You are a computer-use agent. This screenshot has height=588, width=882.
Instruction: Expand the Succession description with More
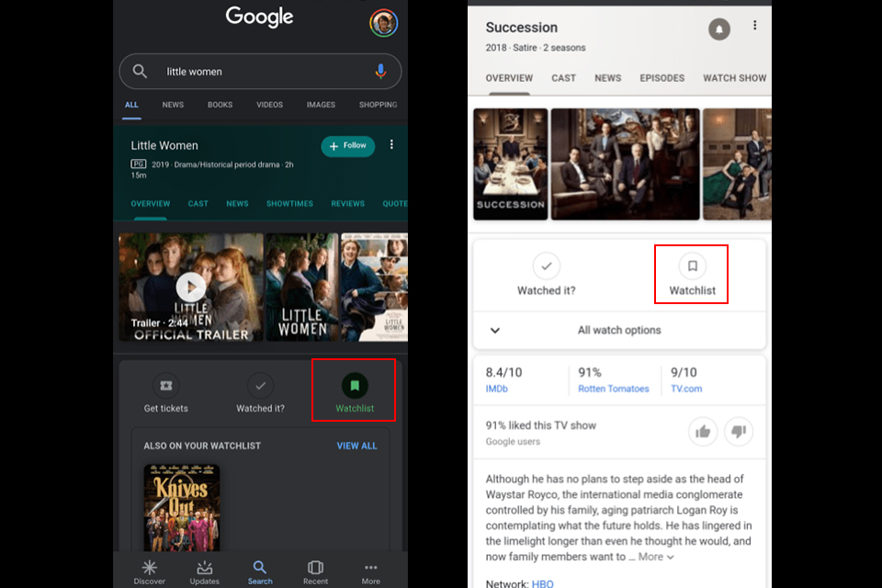[656, 557]
